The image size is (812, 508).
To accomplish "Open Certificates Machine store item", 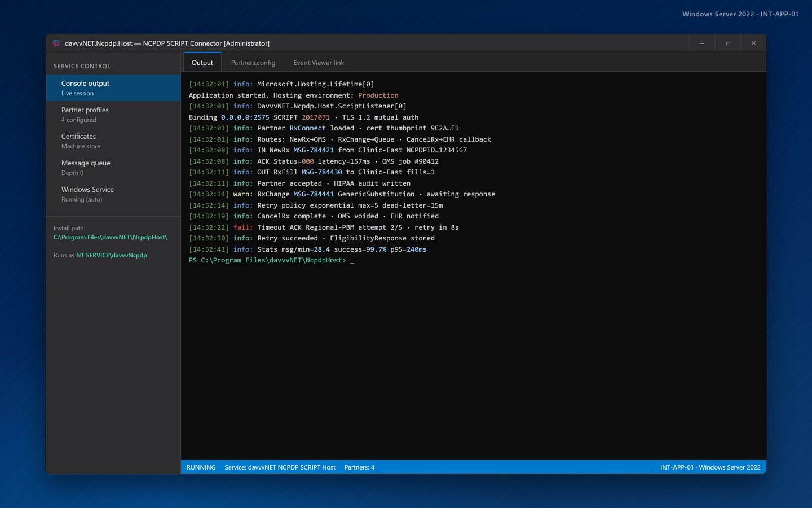I will pos(113,141).
